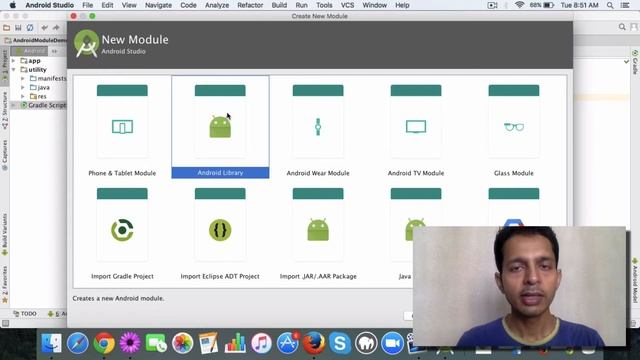Open the Build menu
Viewport: 640px width, 360px height.
tap(279, 5)
